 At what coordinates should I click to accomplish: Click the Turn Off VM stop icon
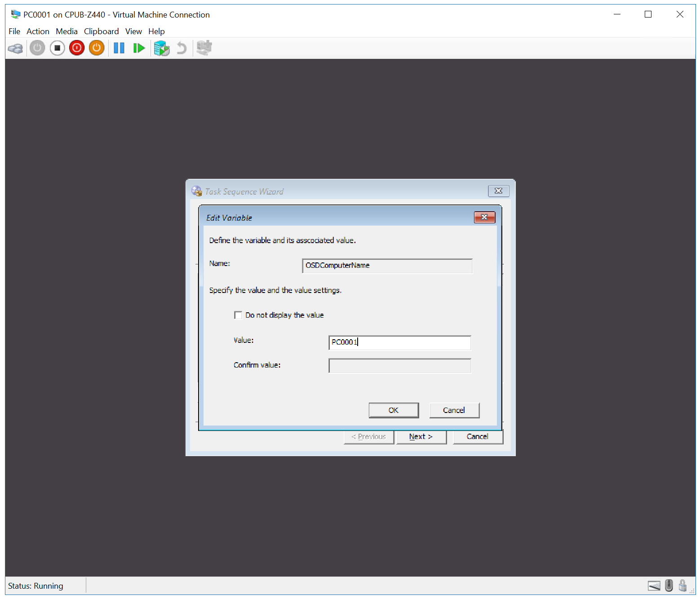pos(57,48)
